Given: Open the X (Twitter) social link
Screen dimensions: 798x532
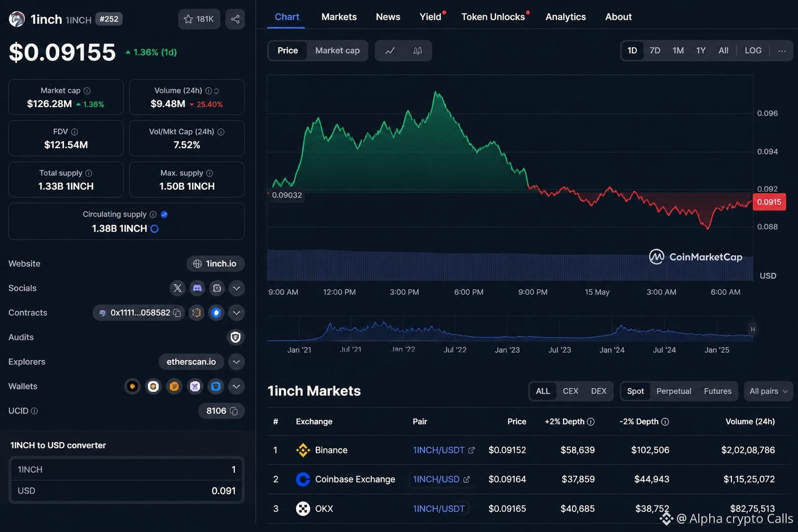Looking at the screenshot, I should click(x=178, y=288).
